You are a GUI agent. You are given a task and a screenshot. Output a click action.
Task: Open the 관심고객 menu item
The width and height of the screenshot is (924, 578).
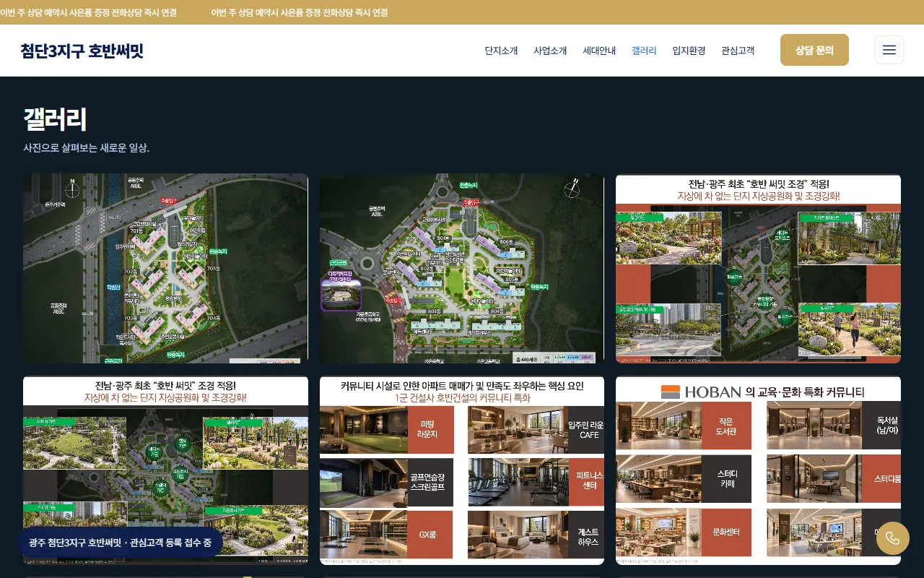(x=738, y=51)
